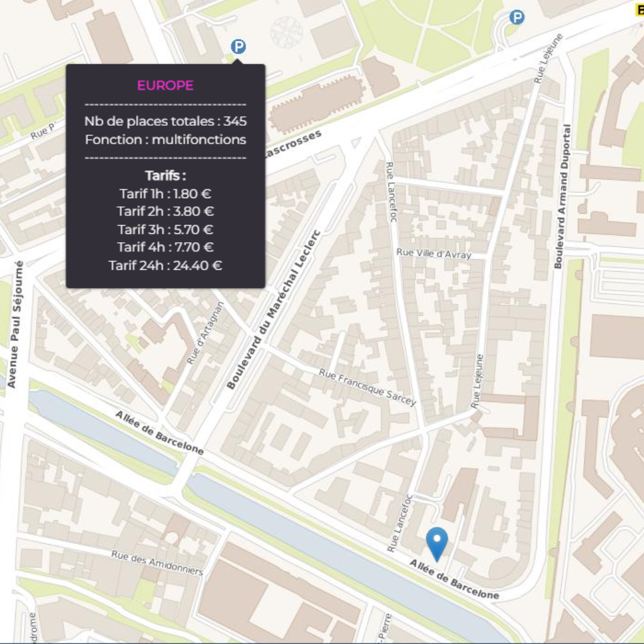The image size is (644, 644).
Task: Click the 'Fonction : multifonctions' text
Action: point(165,140)
